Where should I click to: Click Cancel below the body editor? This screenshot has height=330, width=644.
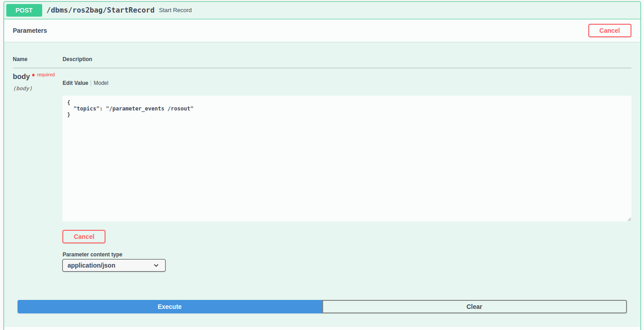(83, 237)
